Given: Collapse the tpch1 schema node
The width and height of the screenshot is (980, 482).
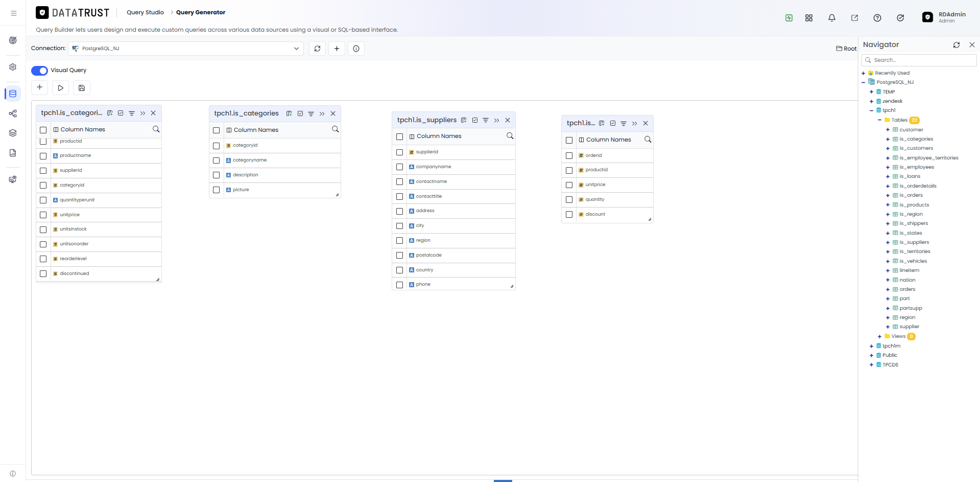Looking at the screenshot, I should coord(871,110).
